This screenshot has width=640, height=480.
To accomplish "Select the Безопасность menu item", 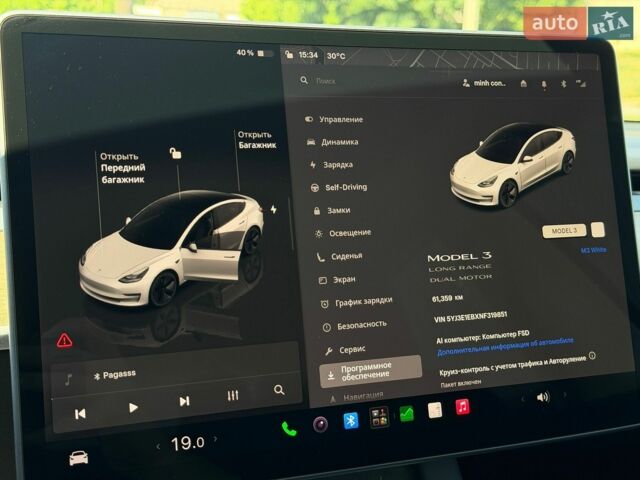I will tap(355, 326).
